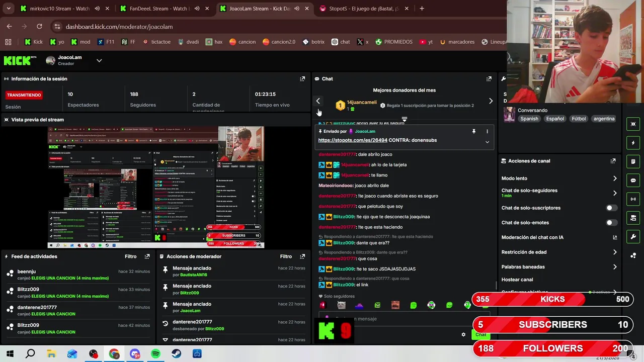Click sidebar chat bubble icon
This screenshot has height=362, width=644.
point(633,180)
